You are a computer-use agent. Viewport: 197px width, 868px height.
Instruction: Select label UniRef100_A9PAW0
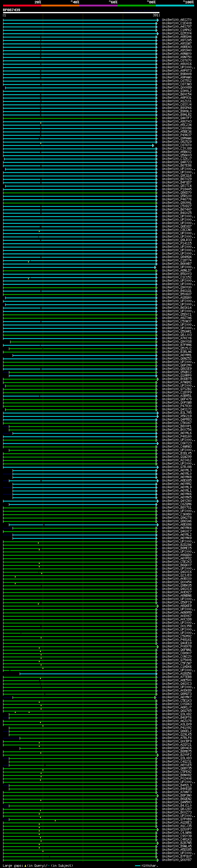pos(177,78)
